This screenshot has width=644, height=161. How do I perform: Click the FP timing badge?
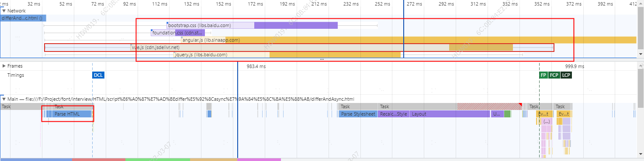pyautogui.click(x=544, y=75)
